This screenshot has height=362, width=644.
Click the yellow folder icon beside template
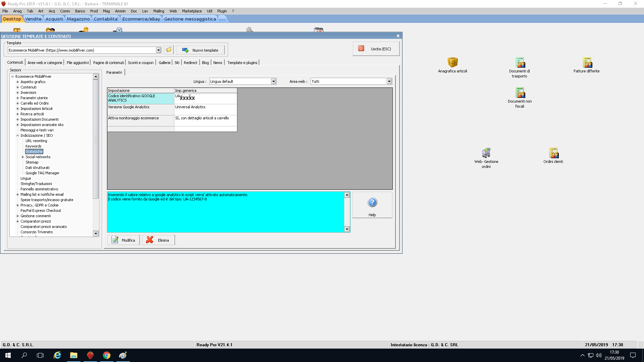pos(169,50)
